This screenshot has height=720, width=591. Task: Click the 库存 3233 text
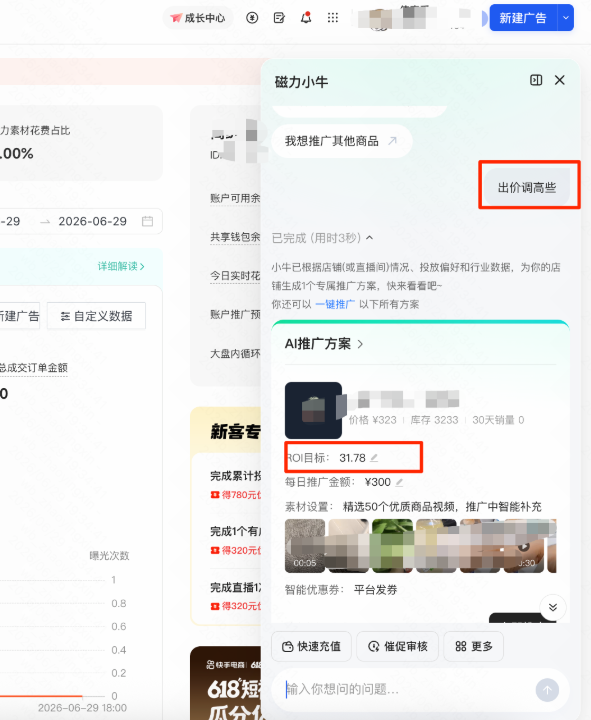click(434, 420)
